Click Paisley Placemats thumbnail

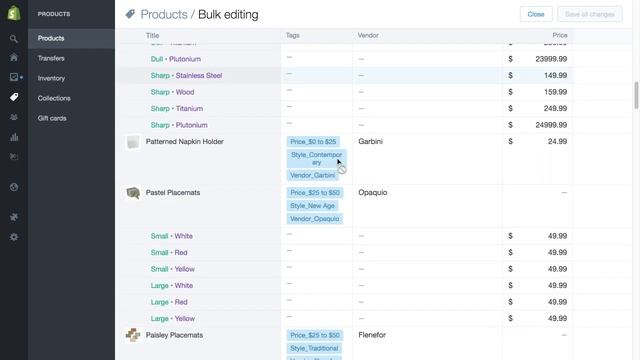pos(133,335)
